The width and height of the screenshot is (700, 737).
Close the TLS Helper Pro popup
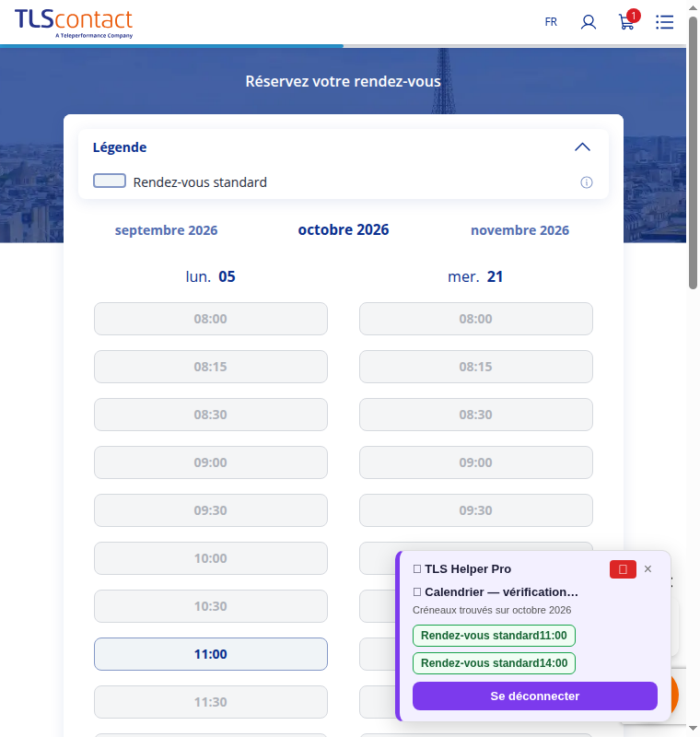(647, 568)
